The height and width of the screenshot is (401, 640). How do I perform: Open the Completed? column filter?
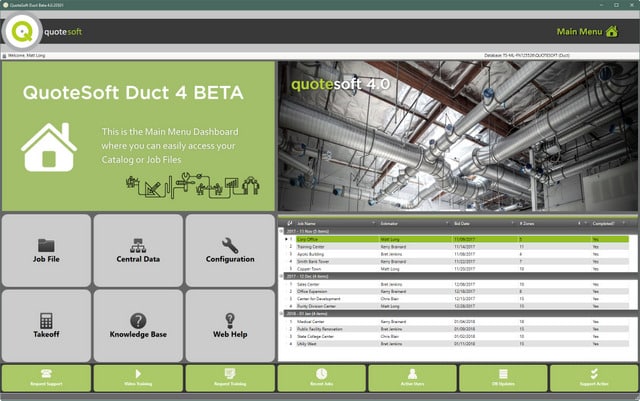click(x=623, y=223)
